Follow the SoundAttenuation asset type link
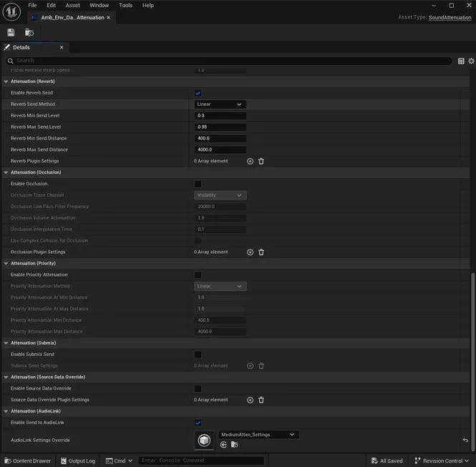The width and height of the screenshot is (476, 467). click(x=450, y=18)
